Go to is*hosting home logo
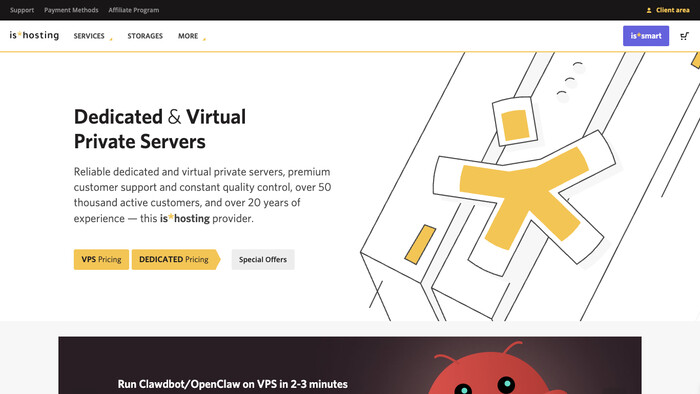This screenshot has width=700, height=394. point(34,35)
